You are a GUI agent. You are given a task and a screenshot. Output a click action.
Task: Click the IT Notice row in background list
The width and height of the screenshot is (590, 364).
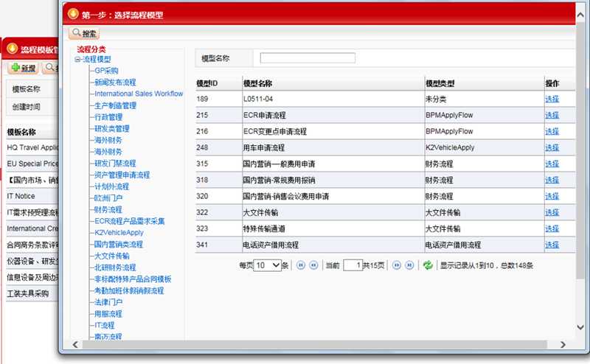[32, 196]
